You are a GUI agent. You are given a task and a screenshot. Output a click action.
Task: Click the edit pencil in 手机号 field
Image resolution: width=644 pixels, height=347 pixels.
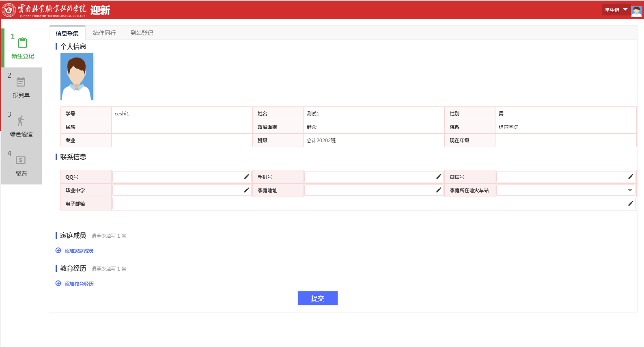click(438, 177)
